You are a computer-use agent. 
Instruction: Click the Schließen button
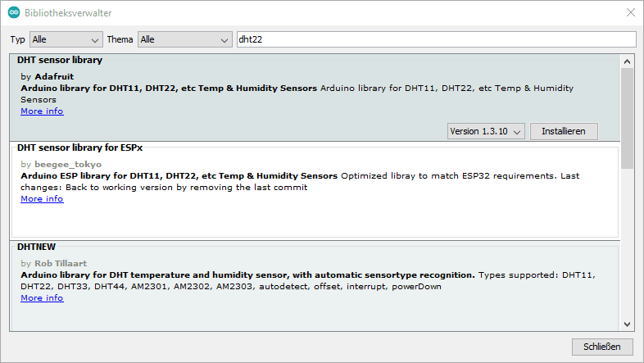coord(602,347)
